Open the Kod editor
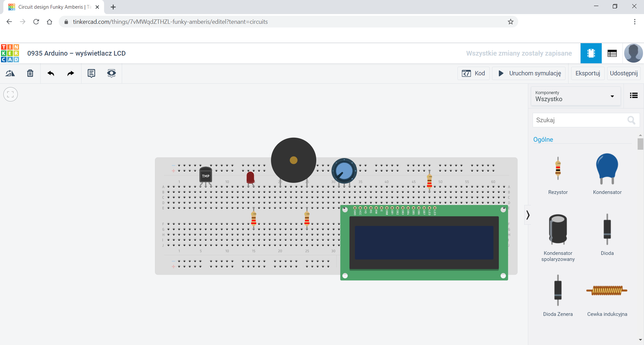 click(x=473, y=73)
